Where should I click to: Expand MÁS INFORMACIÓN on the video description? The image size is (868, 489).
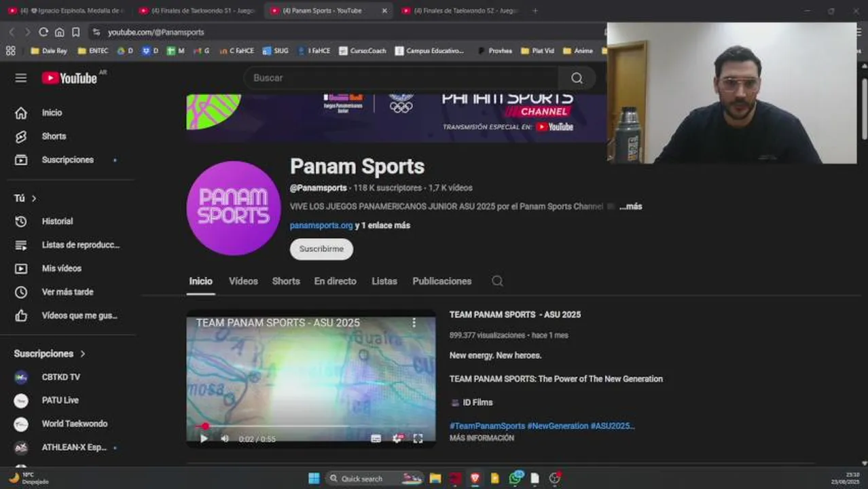pos(482,439)
